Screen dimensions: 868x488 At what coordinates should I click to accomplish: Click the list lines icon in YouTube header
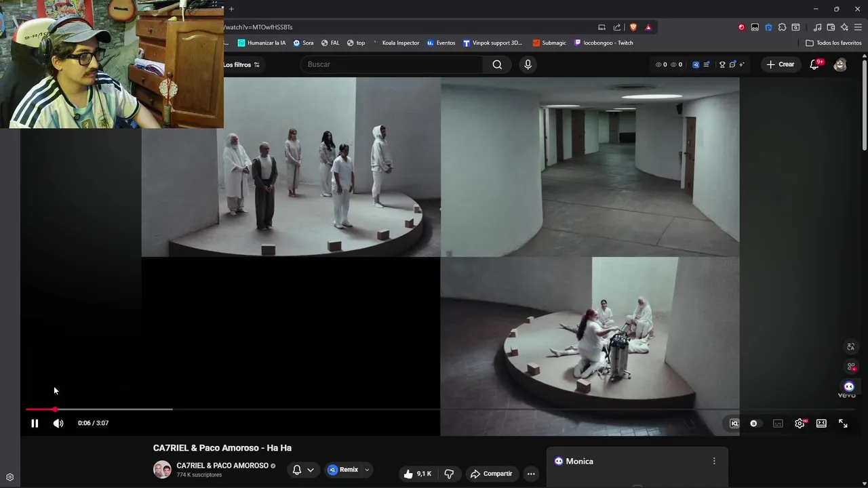click(x=707, y=64)
